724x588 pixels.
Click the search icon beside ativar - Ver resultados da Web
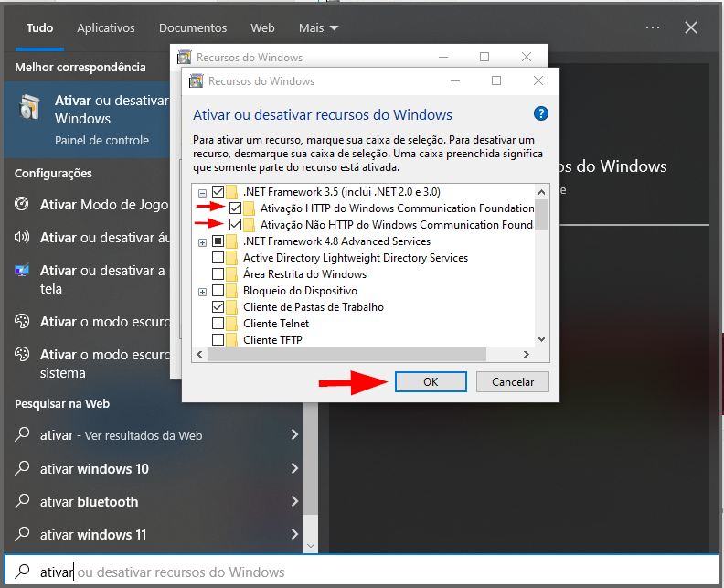pyautogui.click(x=22, y=434)
